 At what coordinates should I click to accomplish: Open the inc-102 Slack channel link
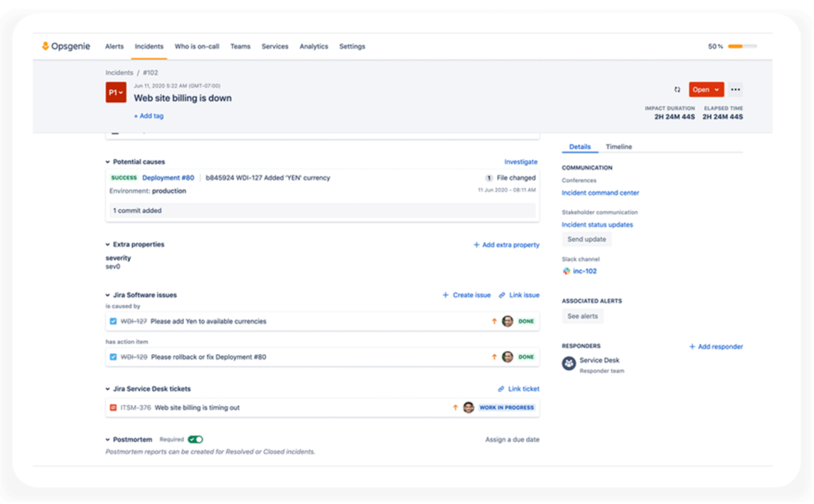tap(585, 272)
